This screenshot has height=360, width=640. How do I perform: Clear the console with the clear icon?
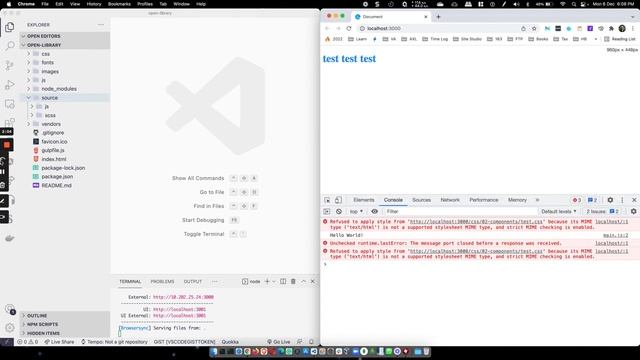click(x=339, y=211)
